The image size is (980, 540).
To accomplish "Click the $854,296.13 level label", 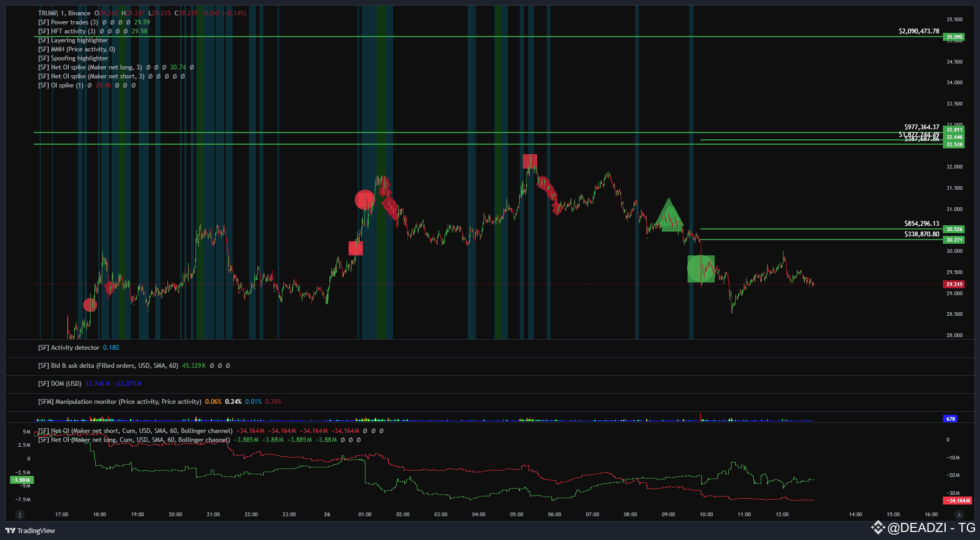I will 922,224.
